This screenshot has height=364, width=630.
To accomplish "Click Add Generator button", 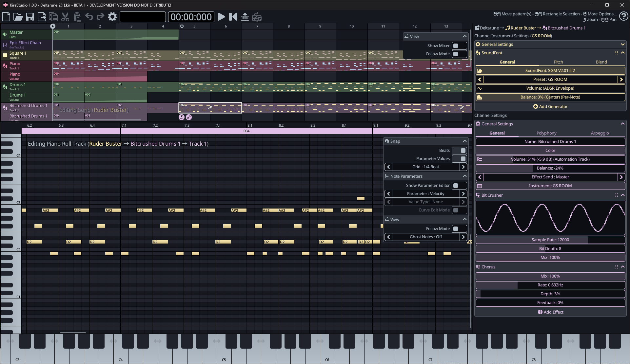I will tap(550, 106).
